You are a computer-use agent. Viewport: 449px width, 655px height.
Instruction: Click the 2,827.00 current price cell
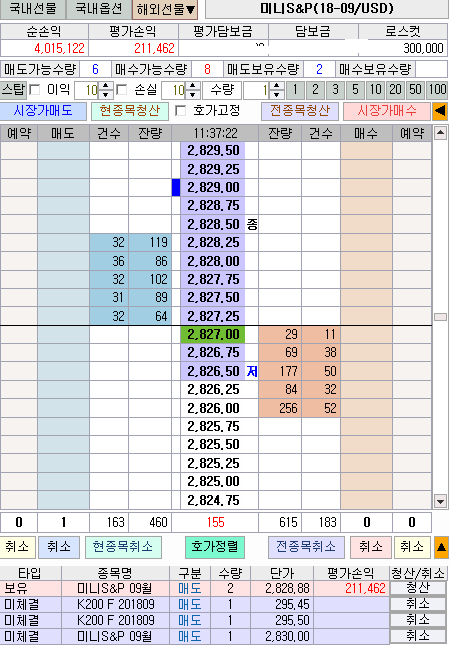click(x=213, y=335)
